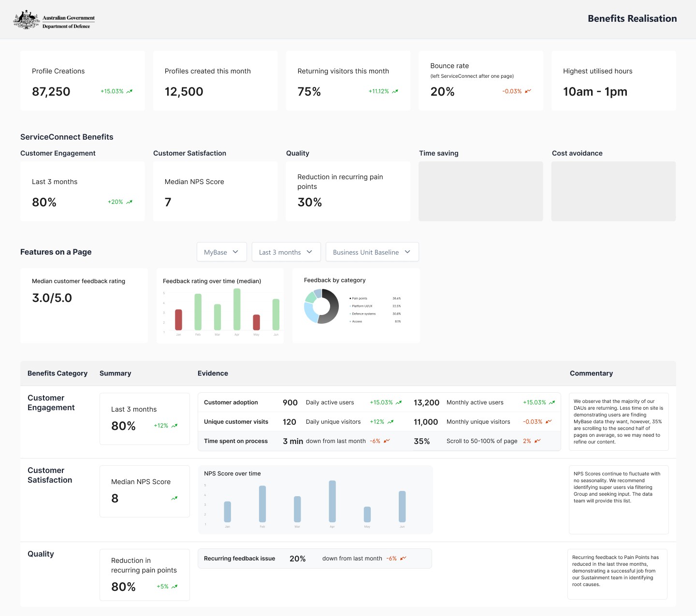696x616 pixels.
Task: Select the green Apr bar in feedback rating chart
Action: [237, 309]
